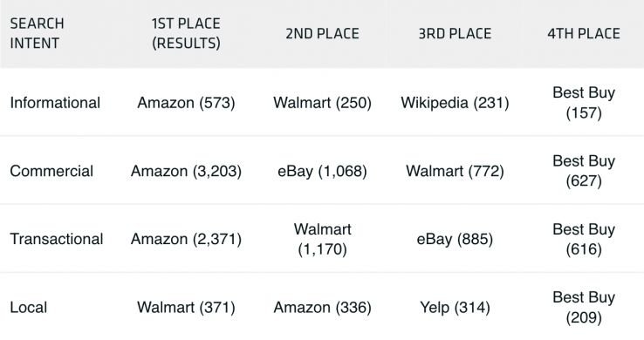Select the 2ND PLACE column header
This screenshot has width=644, height=340.
[322, 34]
